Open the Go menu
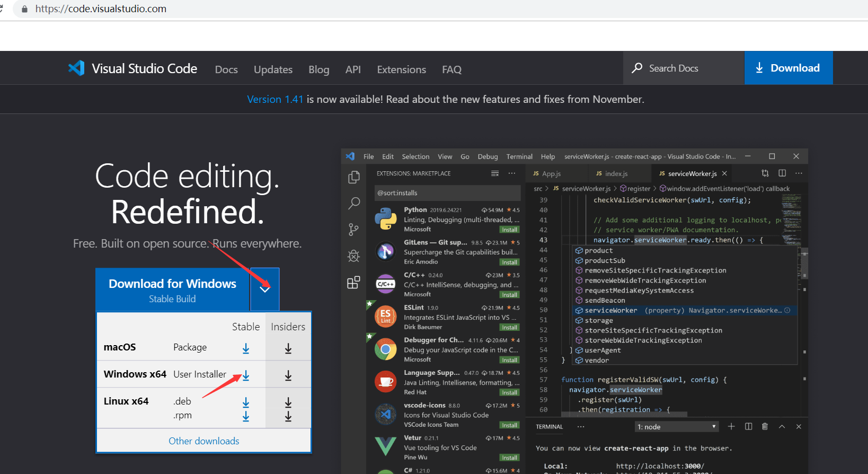The width and height of the screenshot is (868, 474). [465, 156]
